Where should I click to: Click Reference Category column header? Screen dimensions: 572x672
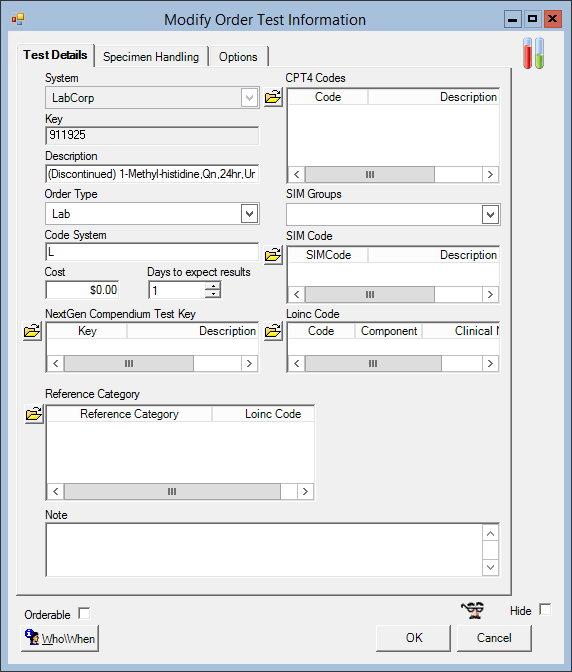pyautogui.click(x=129, y=414)
